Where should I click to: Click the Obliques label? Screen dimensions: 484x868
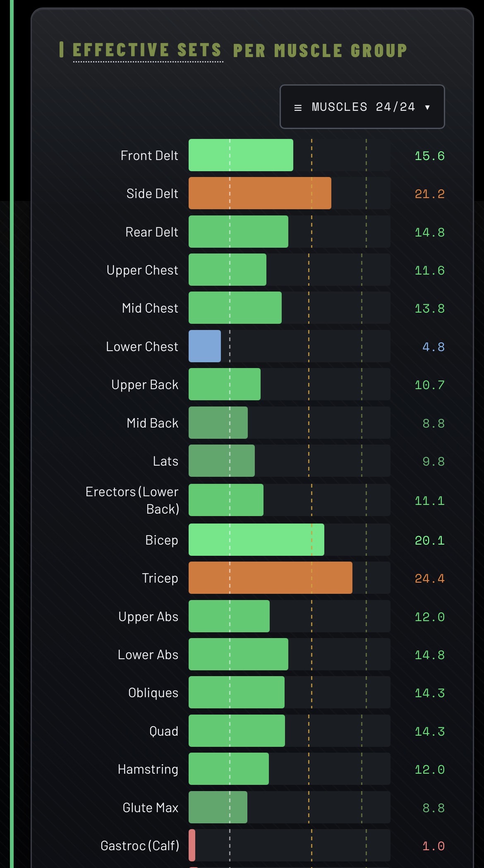click(x=153, y=693)
